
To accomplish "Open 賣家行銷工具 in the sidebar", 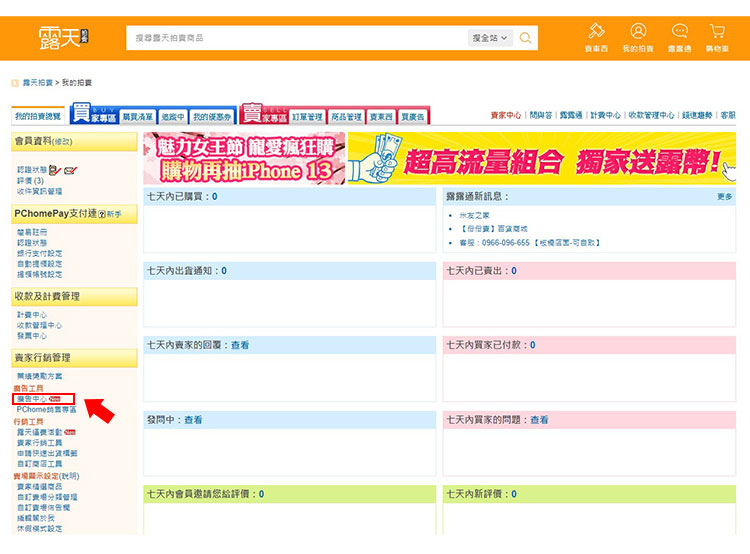I will [x=40, y=442].
